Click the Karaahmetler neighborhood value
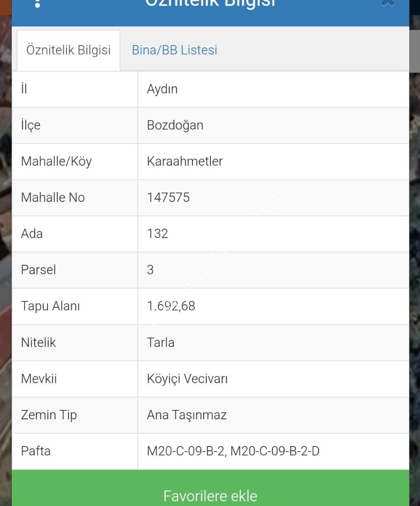This screenshot has height=506, width=420. pos(185,161)
